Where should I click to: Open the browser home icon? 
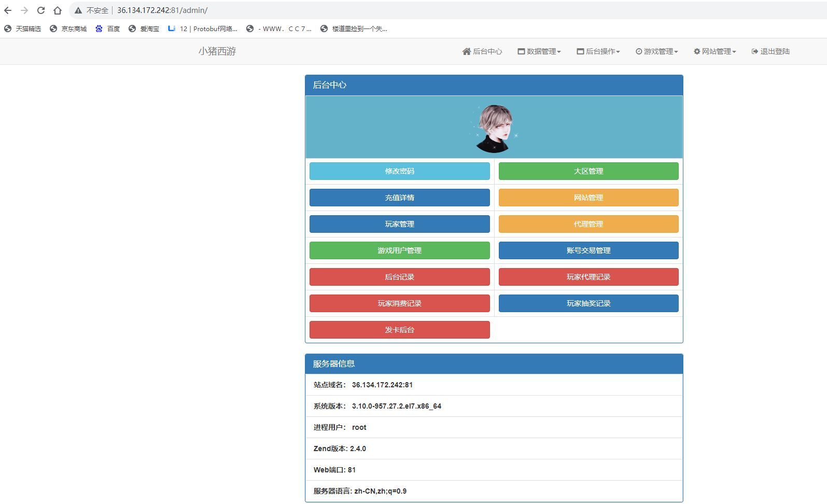(58, 10)
